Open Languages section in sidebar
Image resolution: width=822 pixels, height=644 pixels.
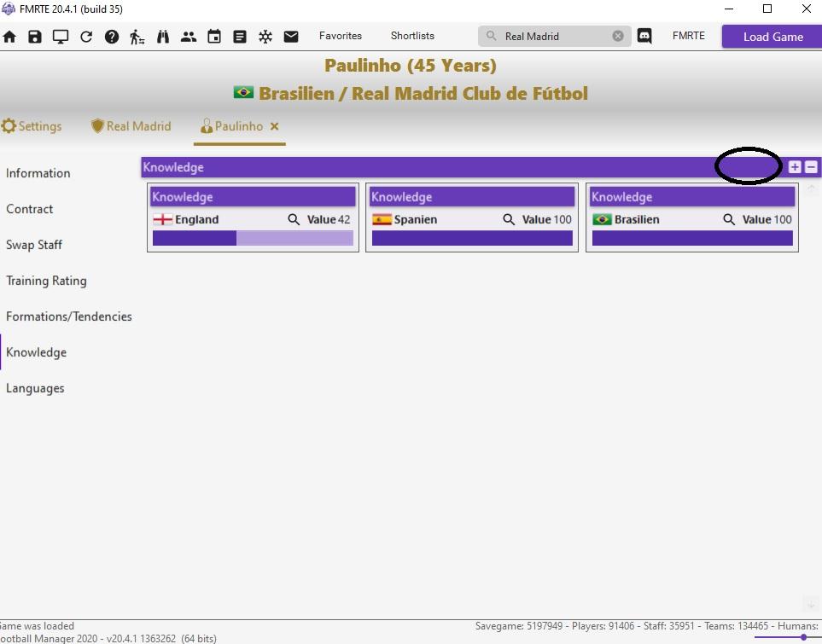point(35,388)
